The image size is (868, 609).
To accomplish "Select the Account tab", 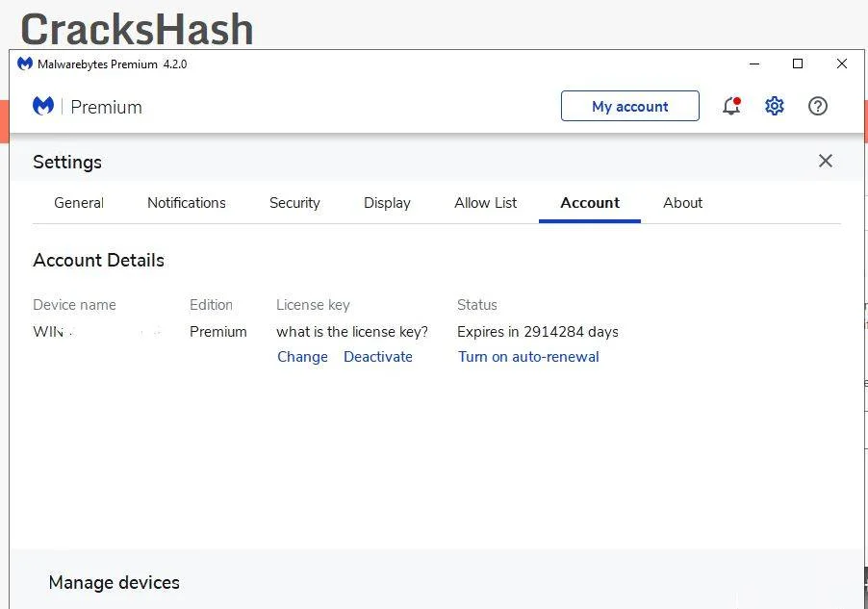I will [x=590, y=203].
